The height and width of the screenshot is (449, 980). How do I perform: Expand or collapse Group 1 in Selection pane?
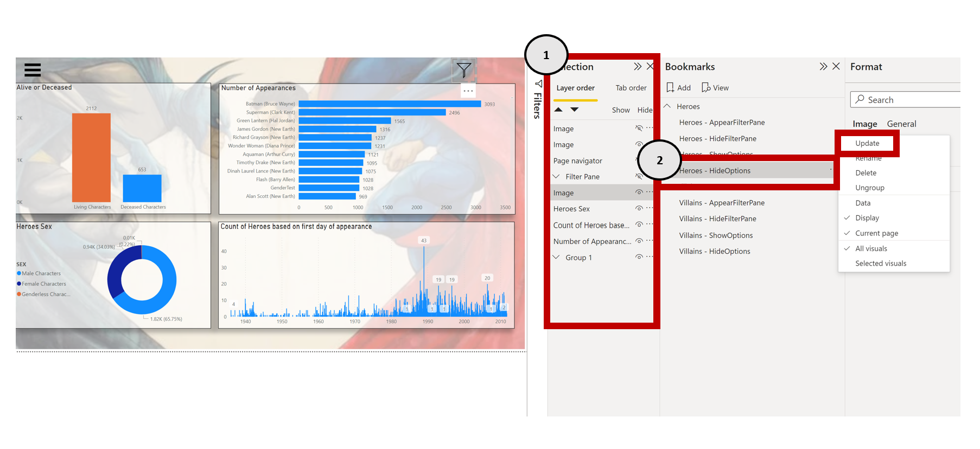(x=556, y=257)
